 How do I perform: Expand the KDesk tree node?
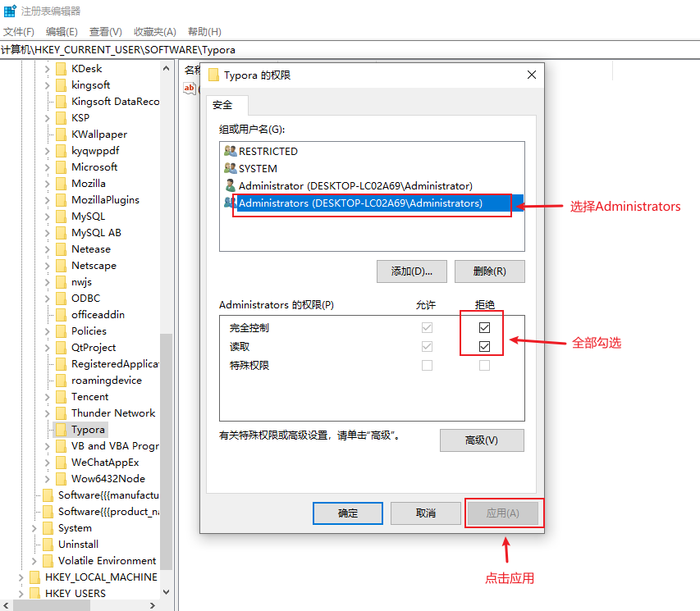(48, 69)
